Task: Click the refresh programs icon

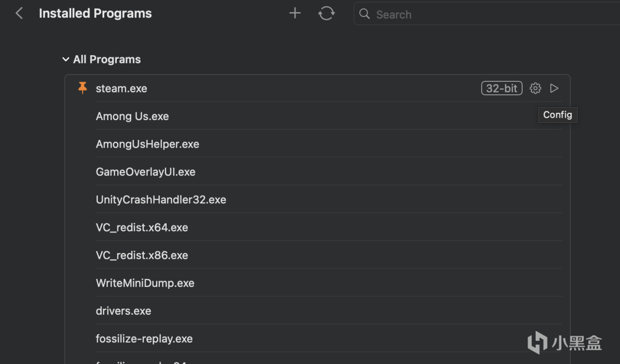Action: coord(326,14)
